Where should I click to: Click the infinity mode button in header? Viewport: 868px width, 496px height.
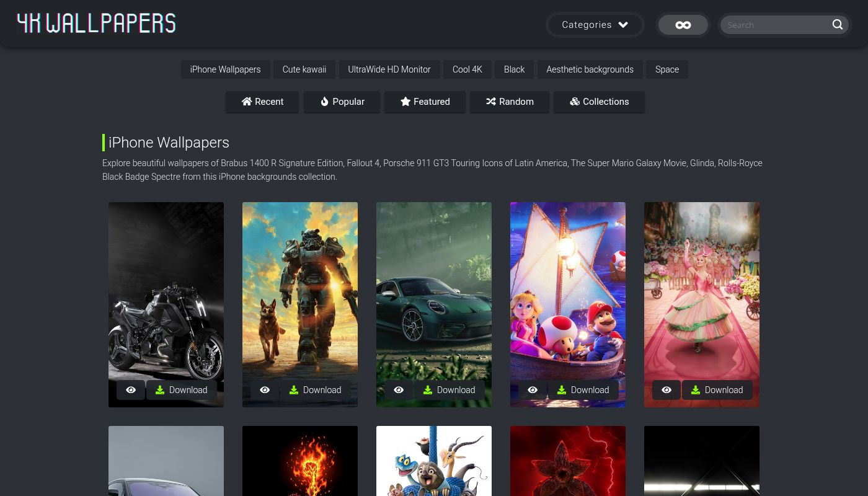tap(683, 25)
